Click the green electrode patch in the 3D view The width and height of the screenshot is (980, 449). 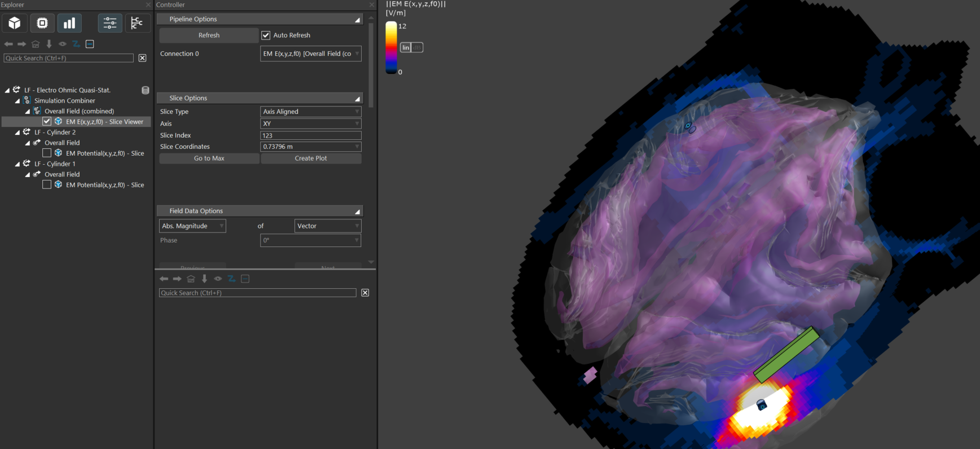point(786,355)
